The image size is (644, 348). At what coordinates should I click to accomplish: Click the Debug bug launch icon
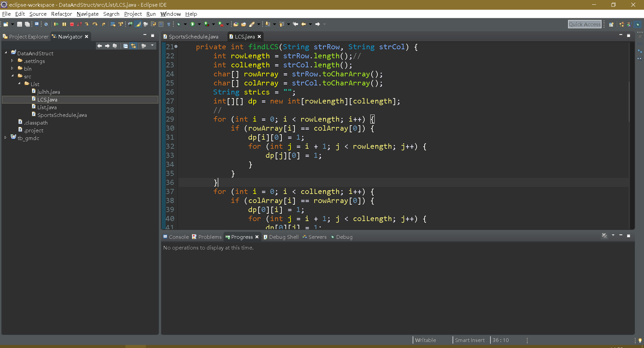click(179, 24)
